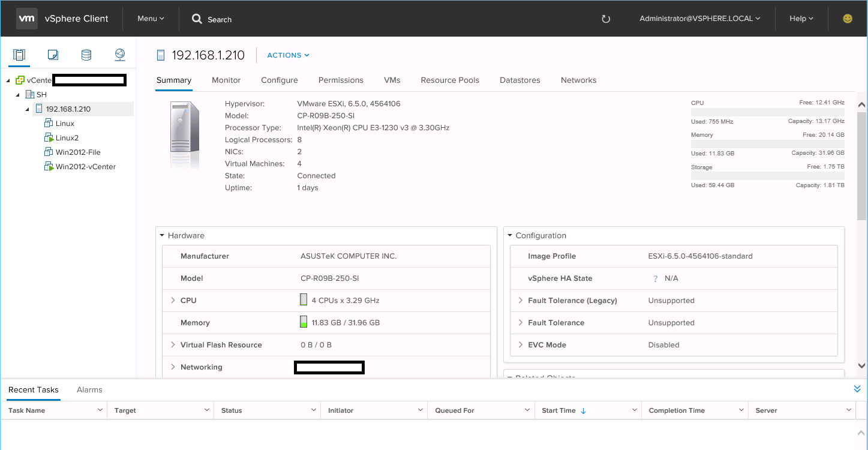This screenshot has height=450, width=868.
Task: Open Server column dropdown
Action: click(849, 410)
